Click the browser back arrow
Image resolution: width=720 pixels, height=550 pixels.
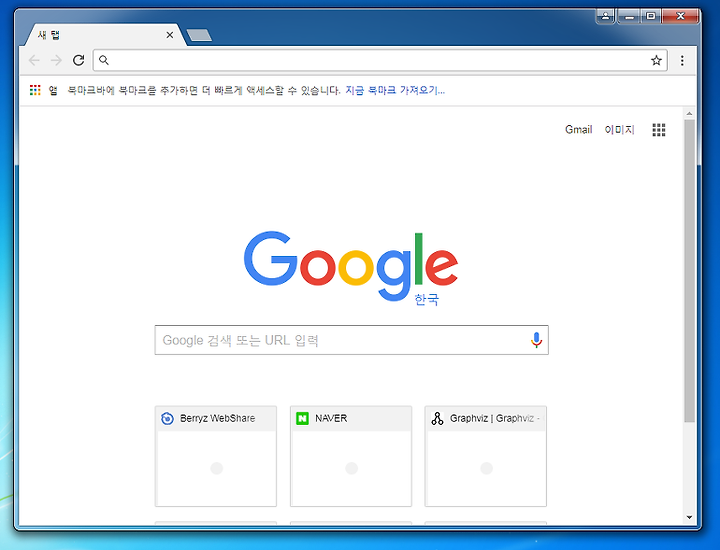pos(34,60)
